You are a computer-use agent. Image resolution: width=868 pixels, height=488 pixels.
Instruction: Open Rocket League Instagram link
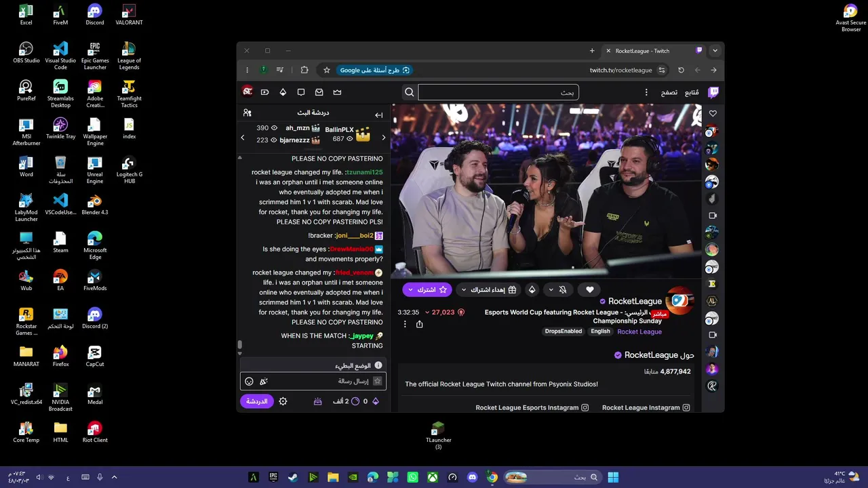click(x=646, y=407)
